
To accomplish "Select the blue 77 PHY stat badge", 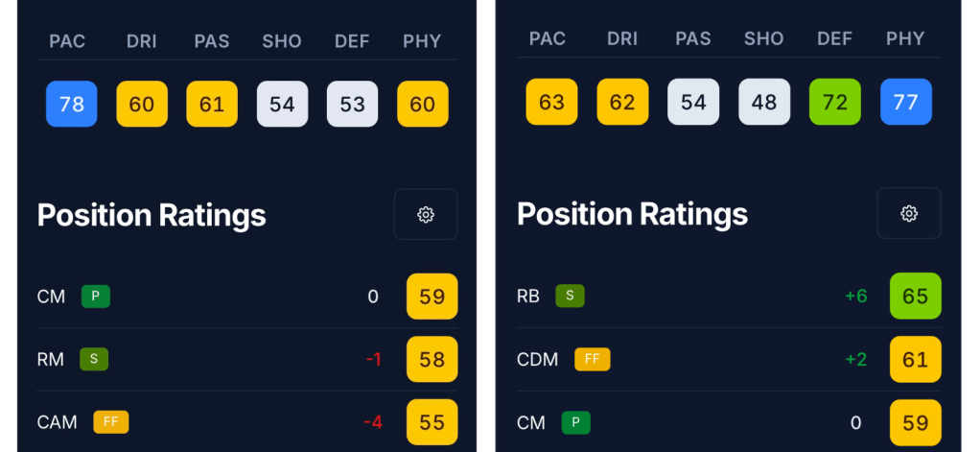I will (905, 102).
